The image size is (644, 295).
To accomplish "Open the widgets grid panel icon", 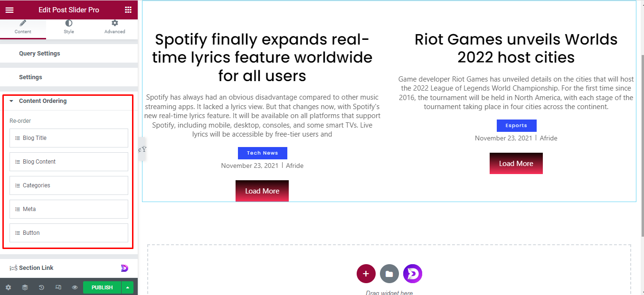I will pos(128,9).
